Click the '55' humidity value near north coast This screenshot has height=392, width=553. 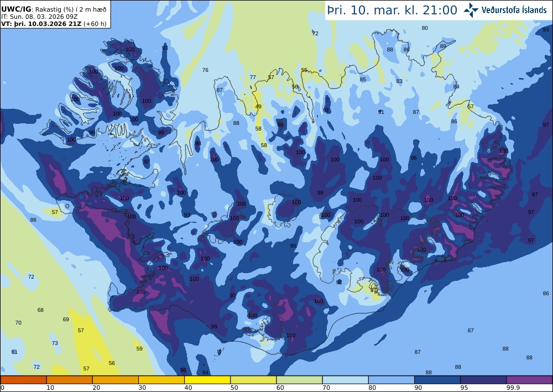point(304,70)
